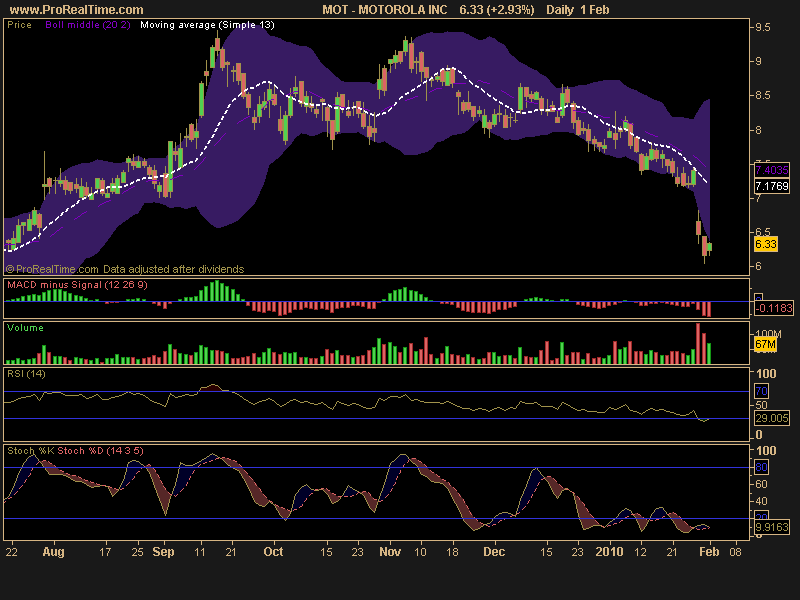Click the Stoch %D (14 3 5) label
Screen dimensions: 800x600
click(101, 451)
